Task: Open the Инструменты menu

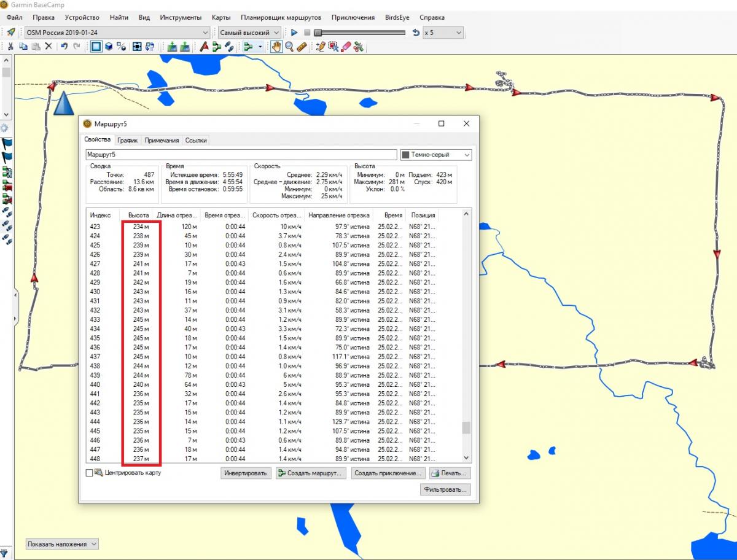Action: point(181,18)
